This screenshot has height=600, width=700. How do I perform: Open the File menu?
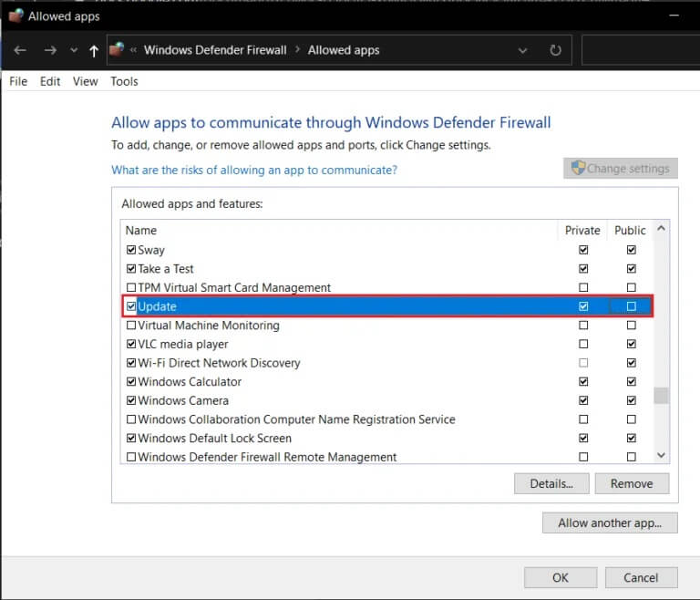tap(18, 81)
